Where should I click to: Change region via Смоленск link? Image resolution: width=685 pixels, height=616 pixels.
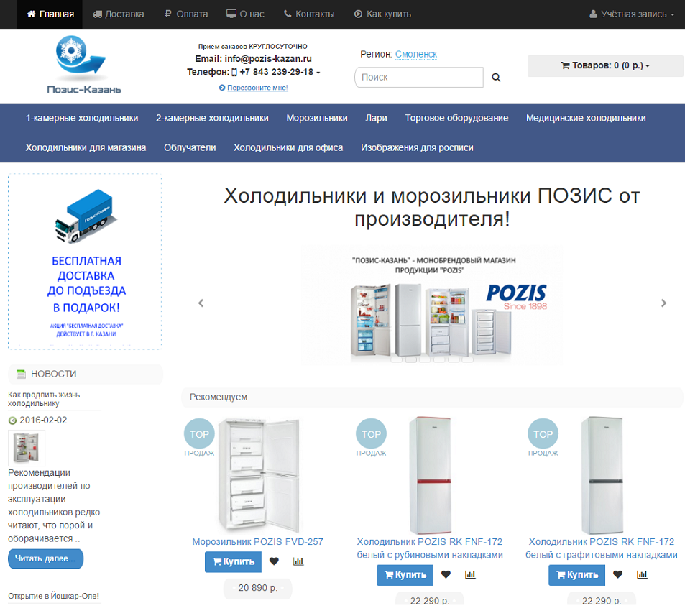click(x=416, y=54)
